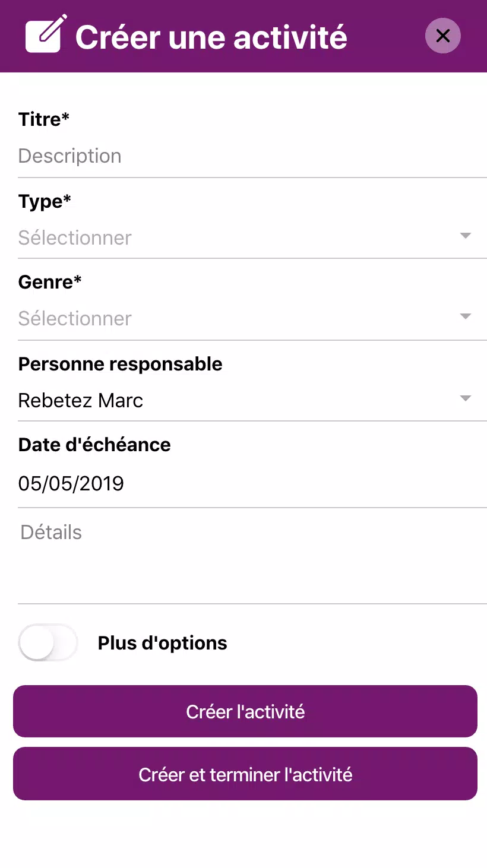This screenshot has height=868, width=487.
Task: Open the Type dropdown arrow
Action: (x=466, y=236)
